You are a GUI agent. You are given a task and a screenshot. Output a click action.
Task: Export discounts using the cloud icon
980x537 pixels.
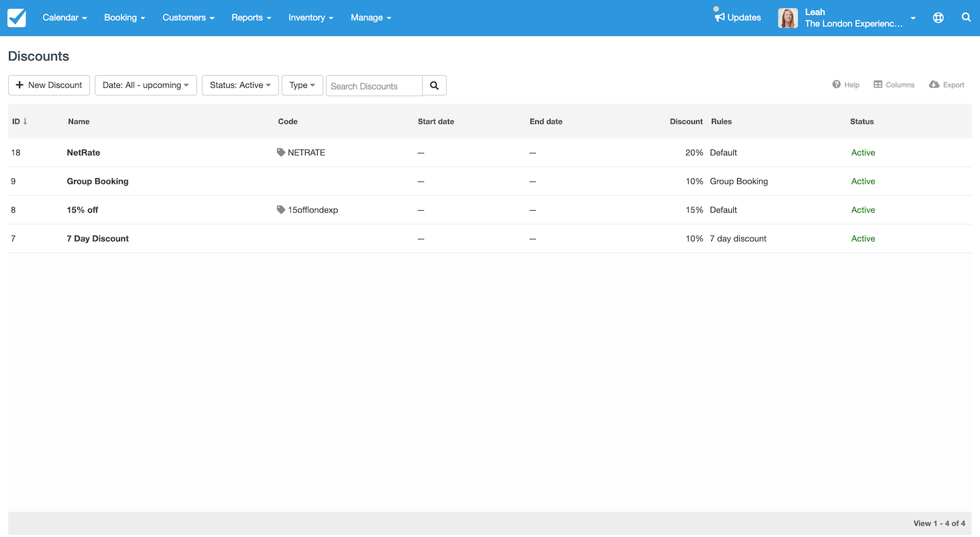click(x=947, y=85)
